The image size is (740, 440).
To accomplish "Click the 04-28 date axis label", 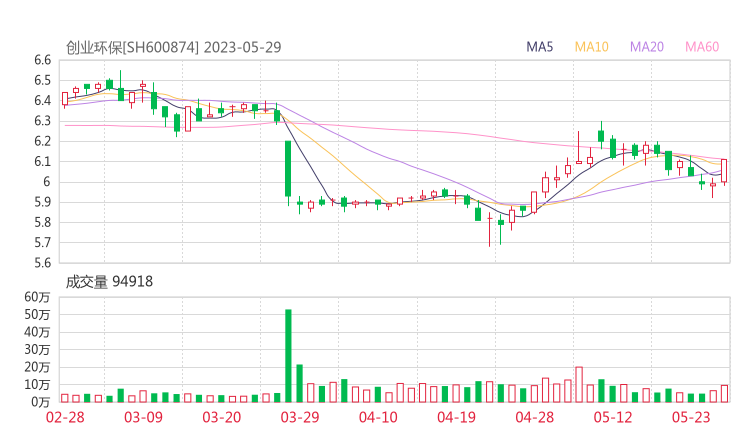I will pyautogui.click(x=535, y=417).
